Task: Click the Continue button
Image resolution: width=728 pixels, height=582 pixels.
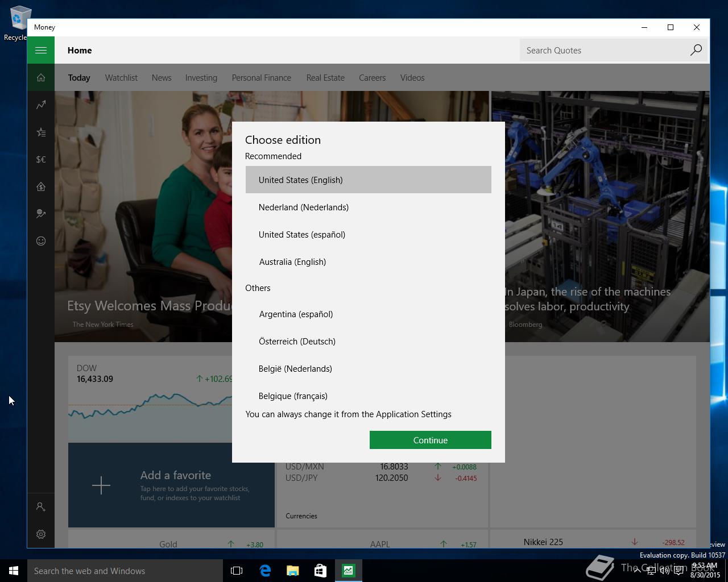Action: (431, 440)
